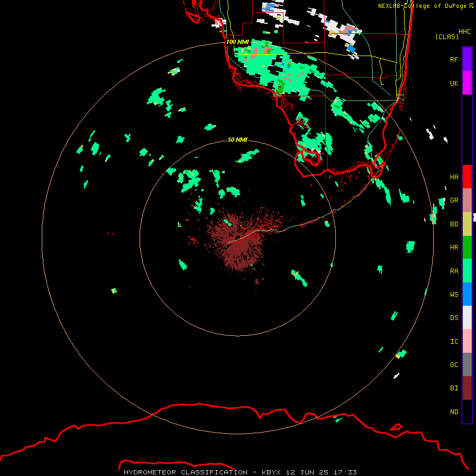Click the 'RA' legend label text
Screen dimensions: 476x476
click(x=454, y=271)
